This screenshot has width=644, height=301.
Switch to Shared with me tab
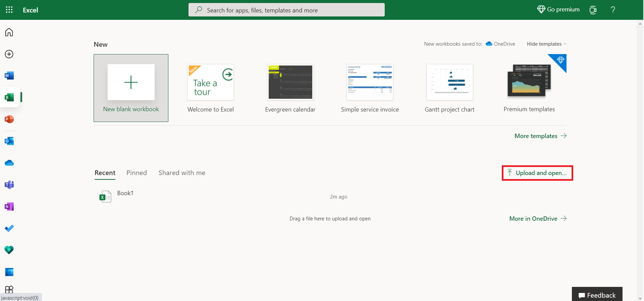182,173
